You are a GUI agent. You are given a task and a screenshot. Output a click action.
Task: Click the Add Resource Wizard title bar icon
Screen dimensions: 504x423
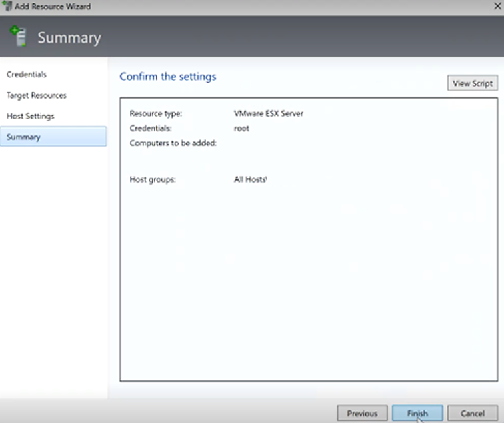7,7
